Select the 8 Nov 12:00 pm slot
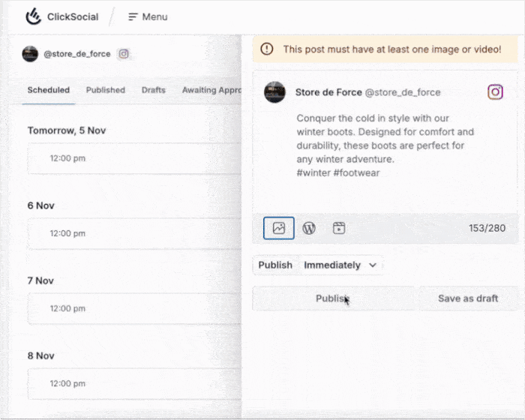 pos(134,384)
